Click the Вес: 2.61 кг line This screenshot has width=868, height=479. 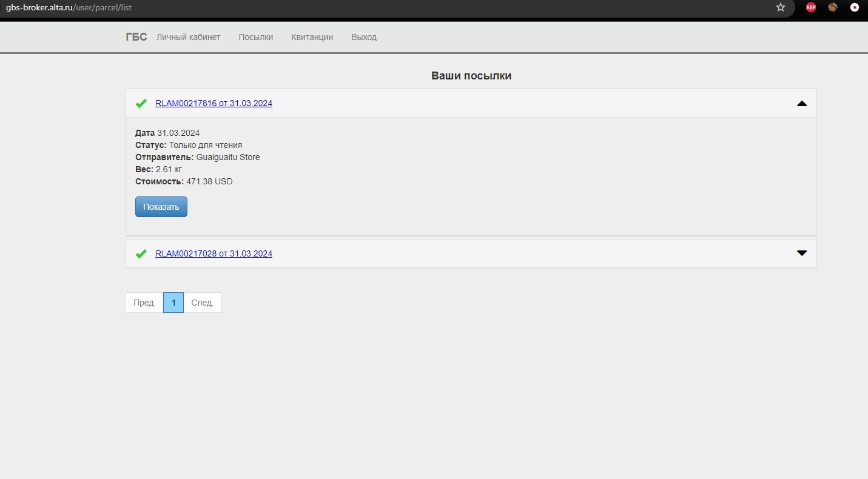(158, 169)
